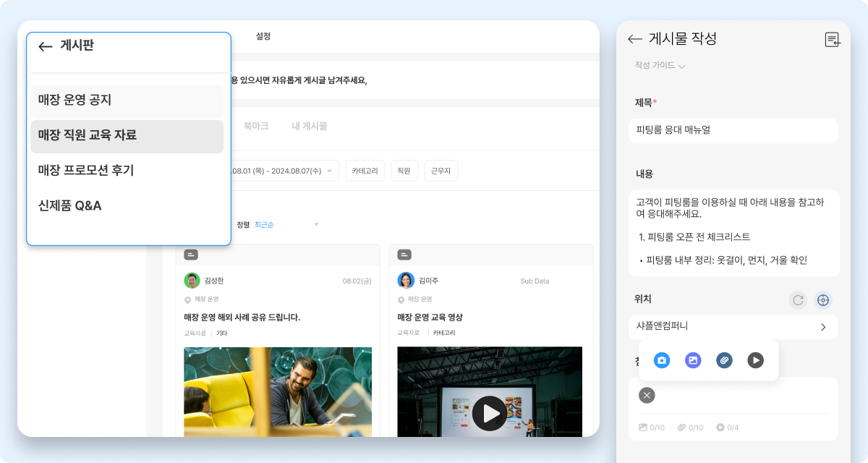
Task: Open post titled 매장 운영 해외 사례 공유 드립니다.
Action: pos(242,317)
